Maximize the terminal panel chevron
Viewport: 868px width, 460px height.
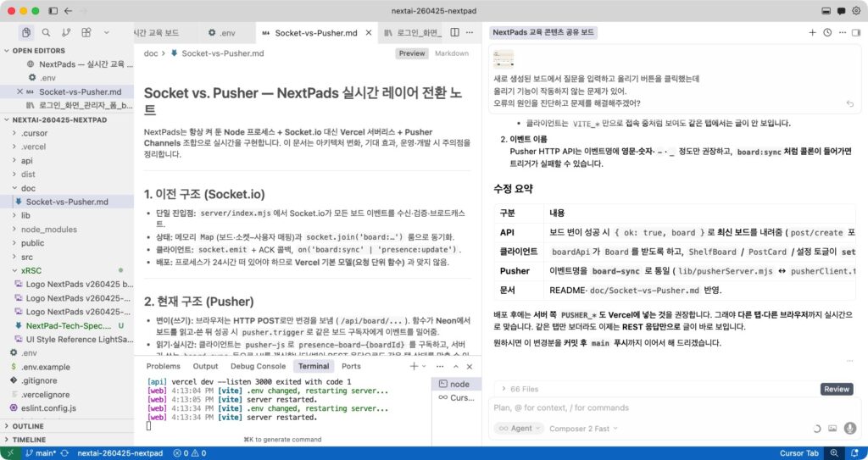tap(455, 367)
